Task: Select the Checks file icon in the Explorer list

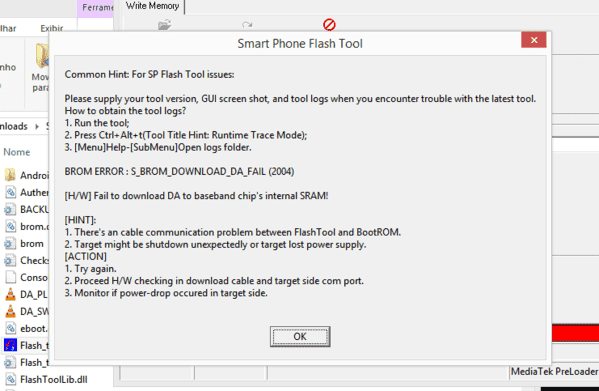Action: point(10,260)
